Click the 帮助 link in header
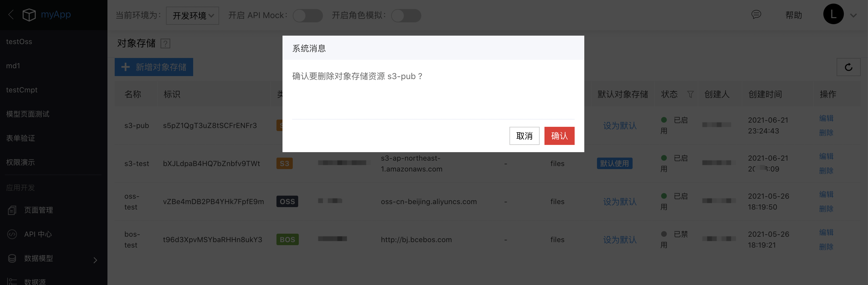The width and height of the screenshot is (868, 285). (x=793, y=15)
